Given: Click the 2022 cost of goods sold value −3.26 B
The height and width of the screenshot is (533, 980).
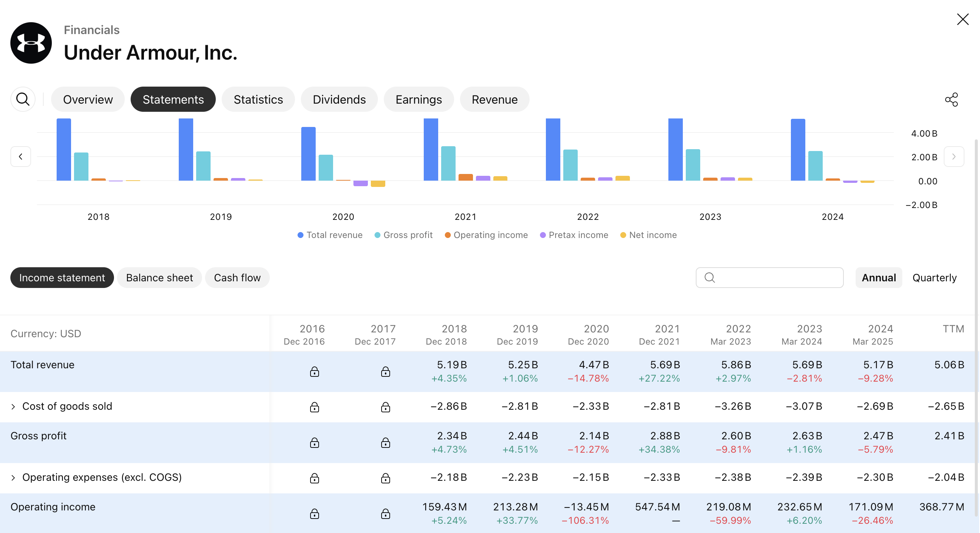Looking at the screenshot, I should tap(733, 406).
